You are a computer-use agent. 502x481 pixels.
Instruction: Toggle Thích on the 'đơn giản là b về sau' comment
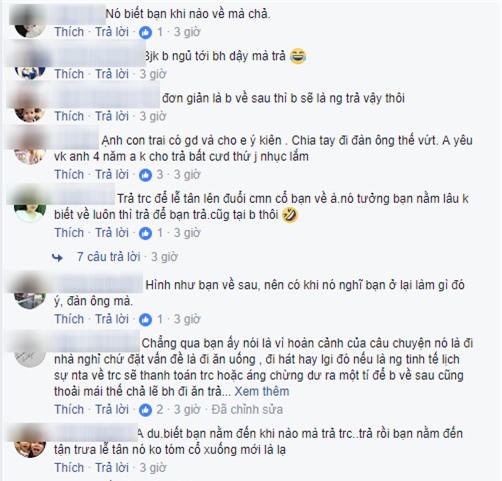(x=69, y=116)
